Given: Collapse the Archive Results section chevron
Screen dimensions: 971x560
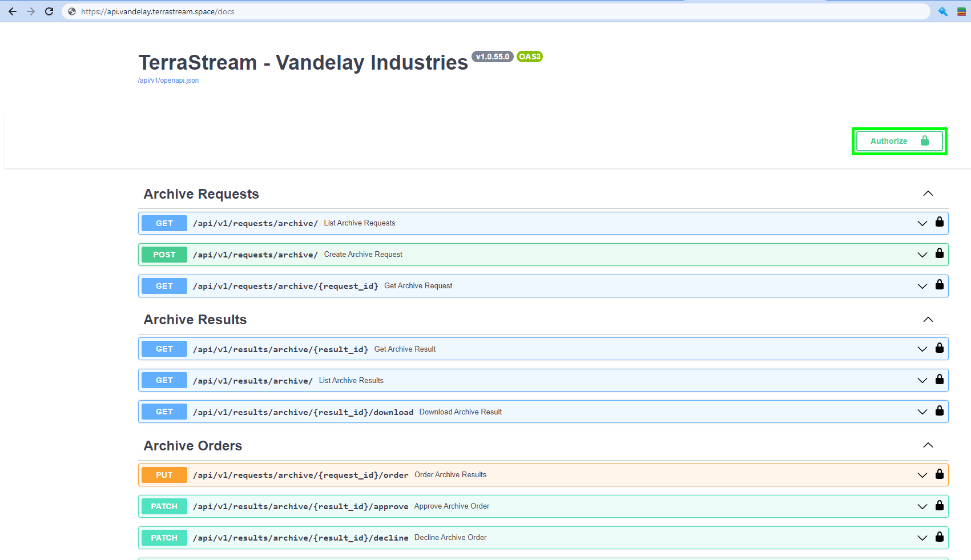Looking at the screenshot, I should tap(928, 320).
